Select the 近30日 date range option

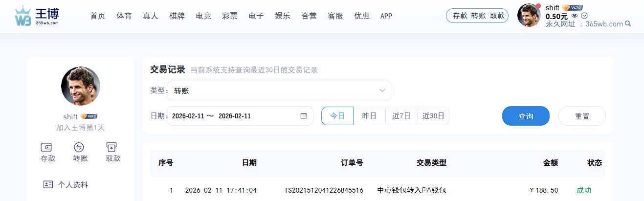tap(433, 116)
